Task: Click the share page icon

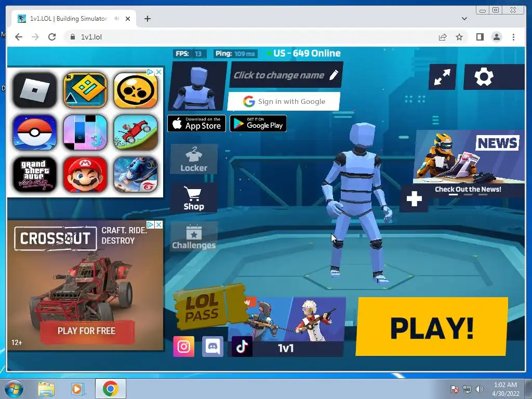Action: (443, 37)
